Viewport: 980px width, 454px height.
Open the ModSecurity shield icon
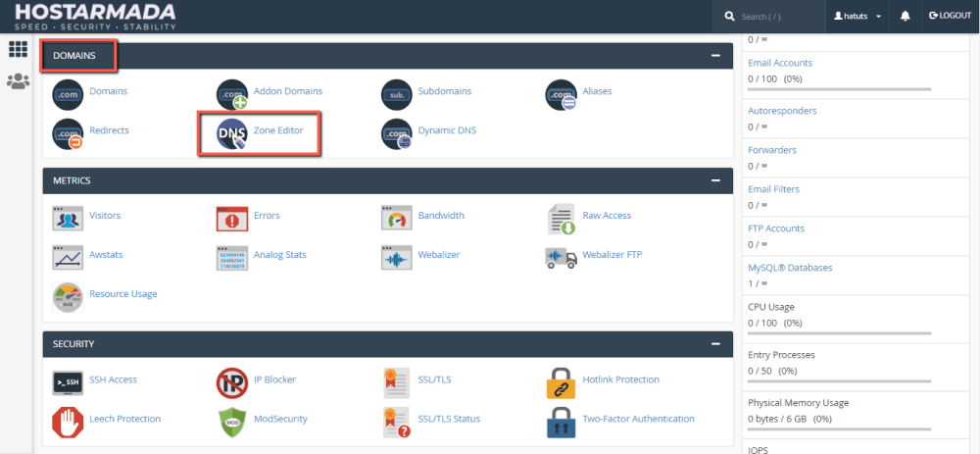tap(232, 422)
